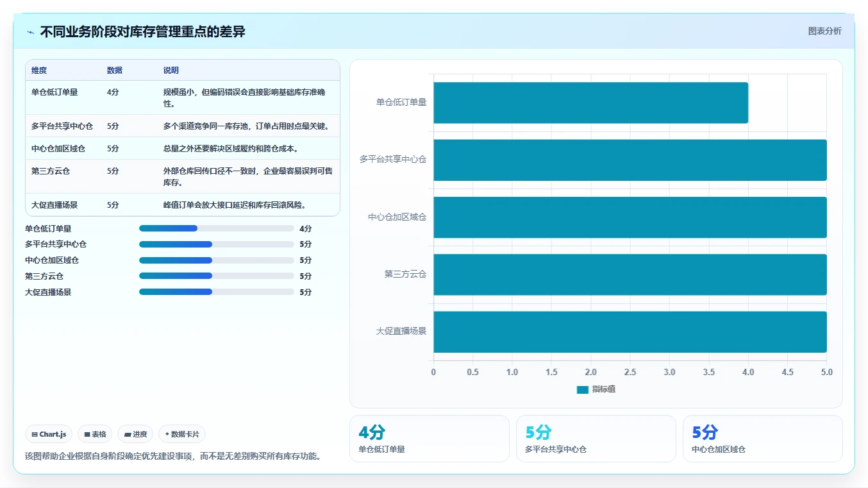Click the 单仓低订单量 y-axis label

[401, 102]
